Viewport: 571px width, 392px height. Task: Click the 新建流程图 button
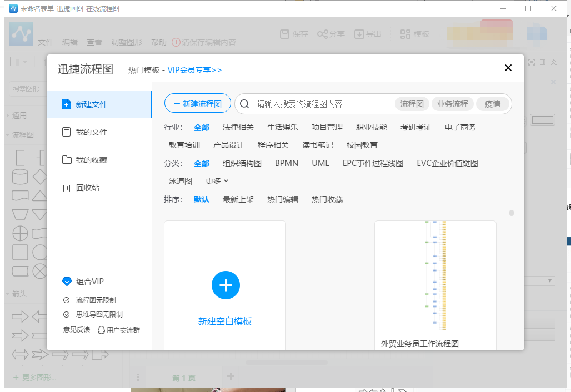coord(198,104)
